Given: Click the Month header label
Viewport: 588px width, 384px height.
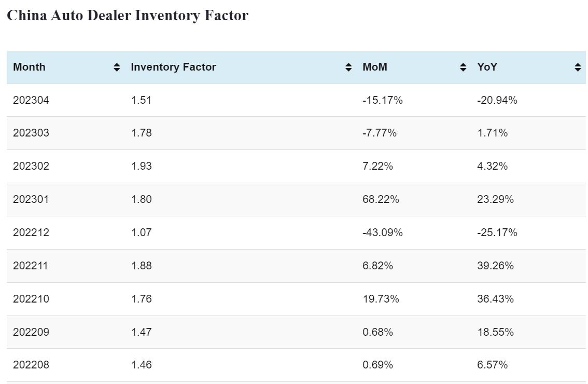Looking at the screenshot, I should click(x=29, y=67).
